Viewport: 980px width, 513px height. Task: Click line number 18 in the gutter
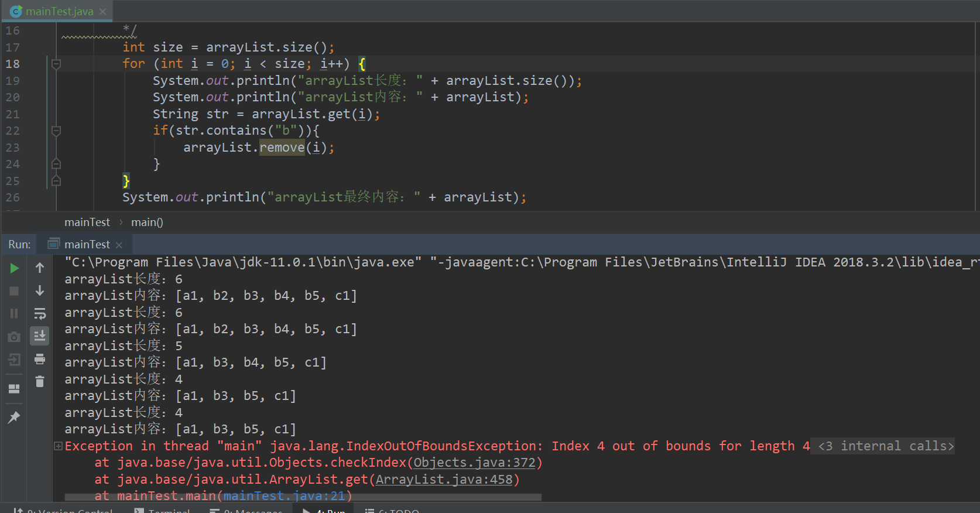click(x=13, y=64)
